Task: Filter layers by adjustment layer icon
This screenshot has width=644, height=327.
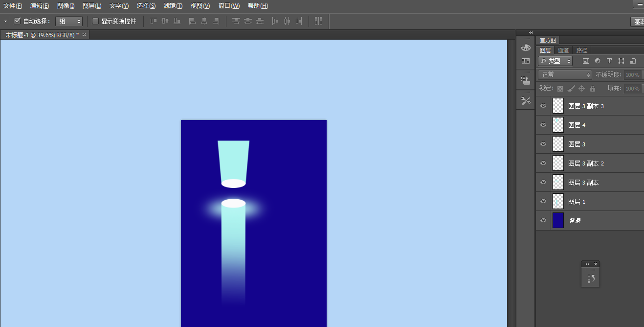Action: 598,61
